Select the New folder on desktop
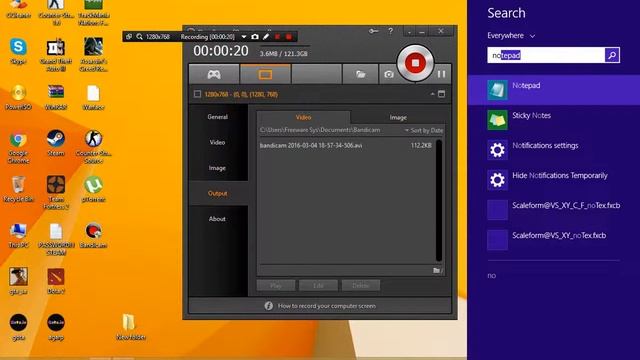The width and height of the screenshot is (640, 360). pyautogui.click(x=131, y=327)
